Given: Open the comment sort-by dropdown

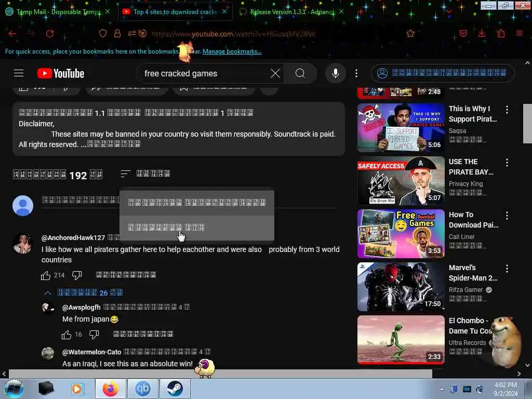Looking at the screenshot, I should click(145, 174).
